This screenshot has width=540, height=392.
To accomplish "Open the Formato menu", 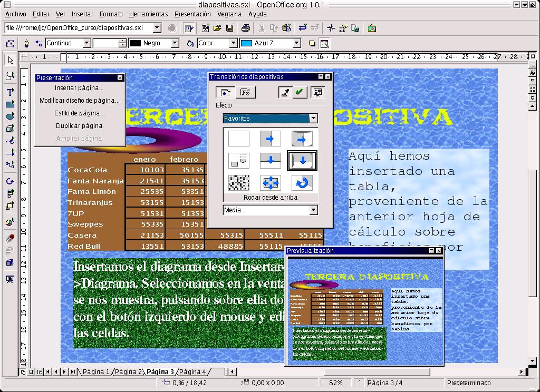I will click(111, 14).
